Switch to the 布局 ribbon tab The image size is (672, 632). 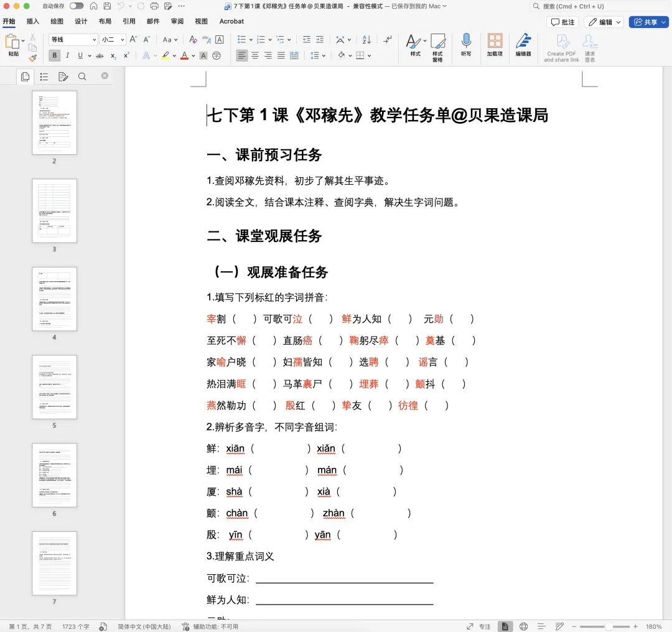click(105, 21)
